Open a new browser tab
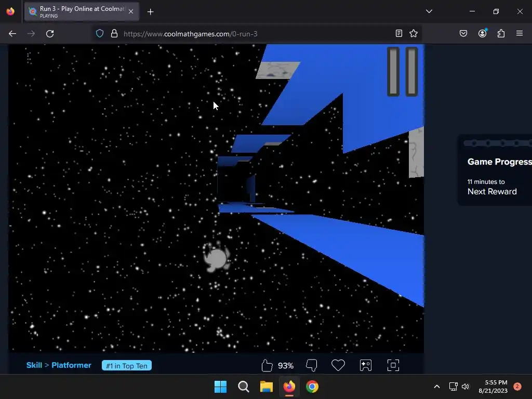 [x=151, y=12]
